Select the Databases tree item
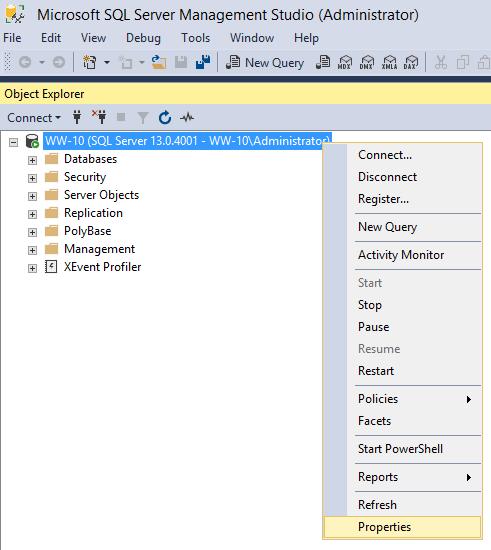The height and width of the screenshot is (550, 491). 90,159
